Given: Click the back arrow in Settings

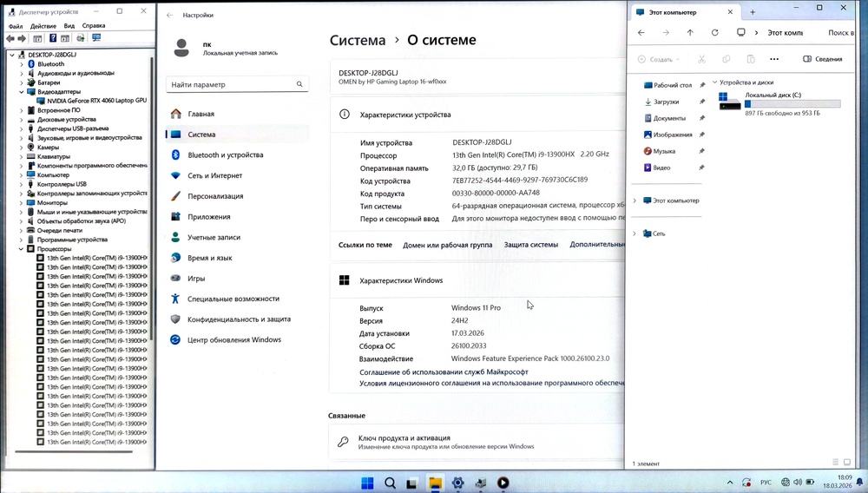Looking at the screenshot, I should coord(170,16).
